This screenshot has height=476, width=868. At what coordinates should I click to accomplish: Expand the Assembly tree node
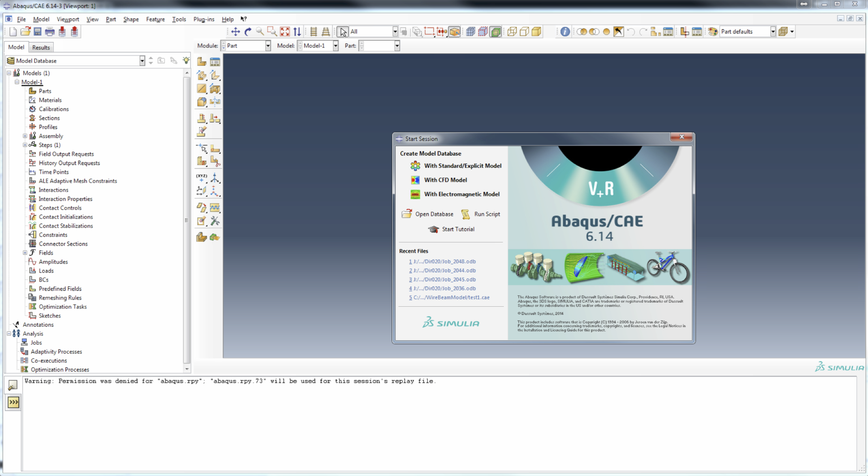[x=25, y=136]
